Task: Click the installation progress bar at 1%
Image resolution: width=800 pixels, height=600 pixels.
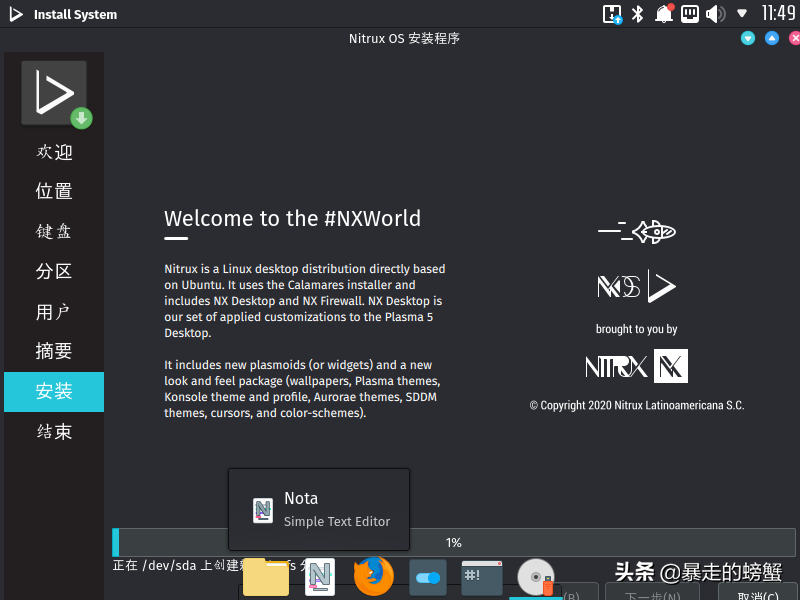Action: (x=453, y=542)
